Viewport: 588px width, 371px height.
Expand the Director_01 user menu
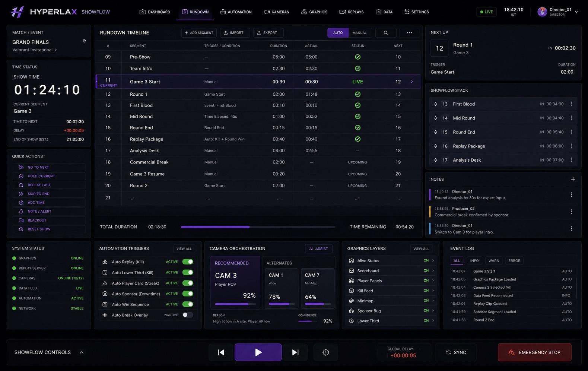click(x=576, y=12)
